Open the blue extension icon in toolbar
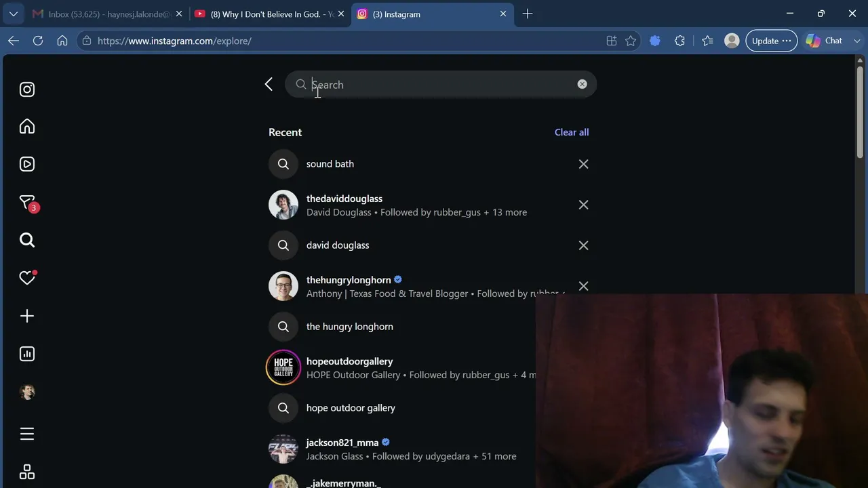 click(x=655, y=41)
